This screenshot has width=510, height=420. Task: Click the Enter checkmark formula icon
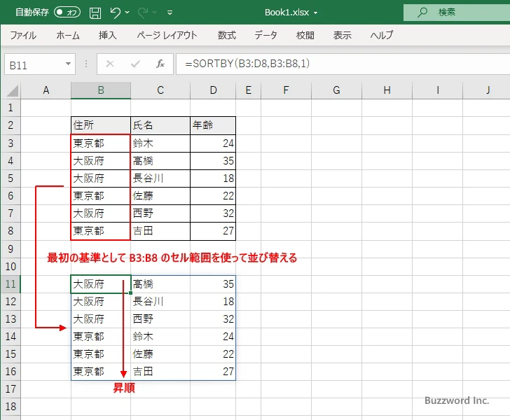[x=135, y=64]
